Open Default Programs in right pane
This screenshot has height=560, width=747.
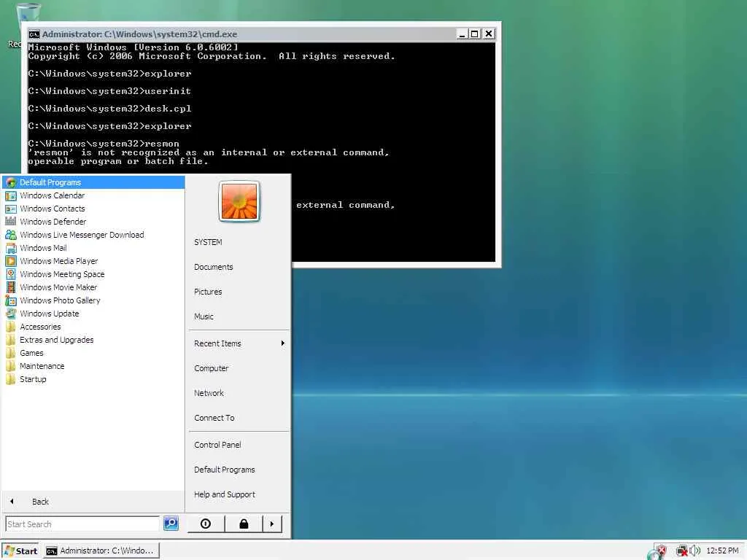[225, 470]
